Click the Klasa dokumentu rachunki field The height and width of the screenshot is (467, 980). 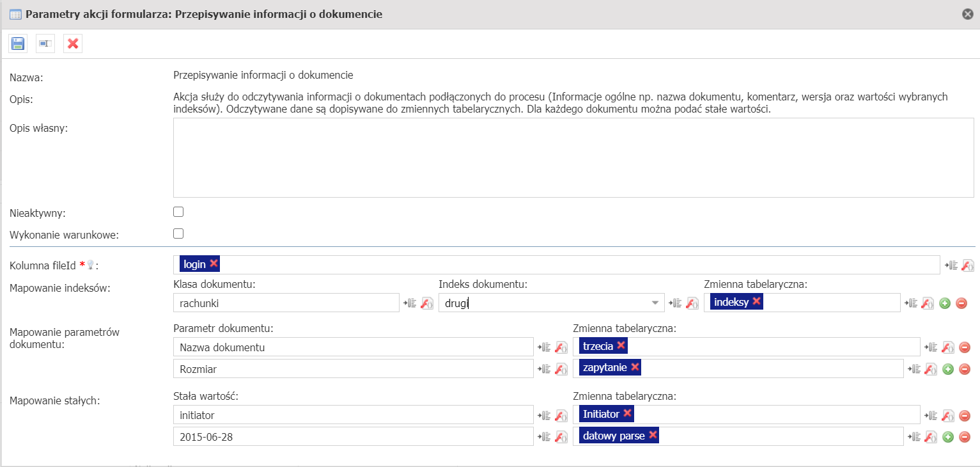[286, 303]
